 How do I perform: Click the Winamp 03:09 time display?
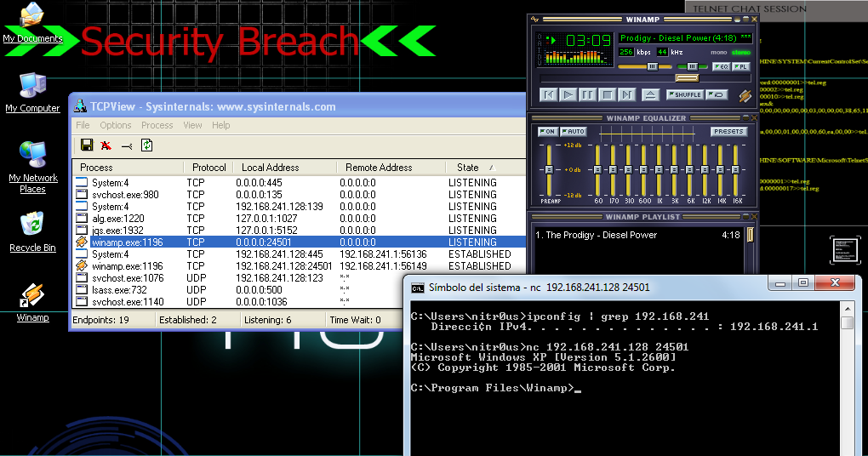click(x=588, y=40)
